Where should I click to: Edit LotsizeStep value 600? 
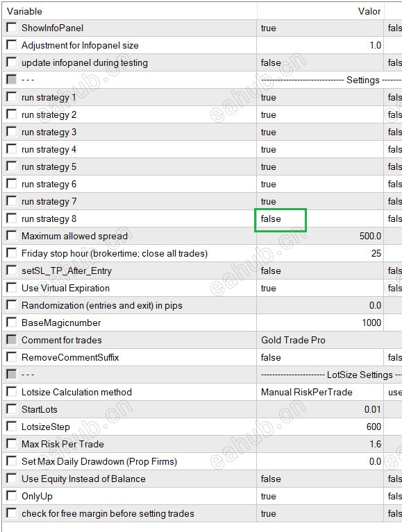tap(320, 427)
